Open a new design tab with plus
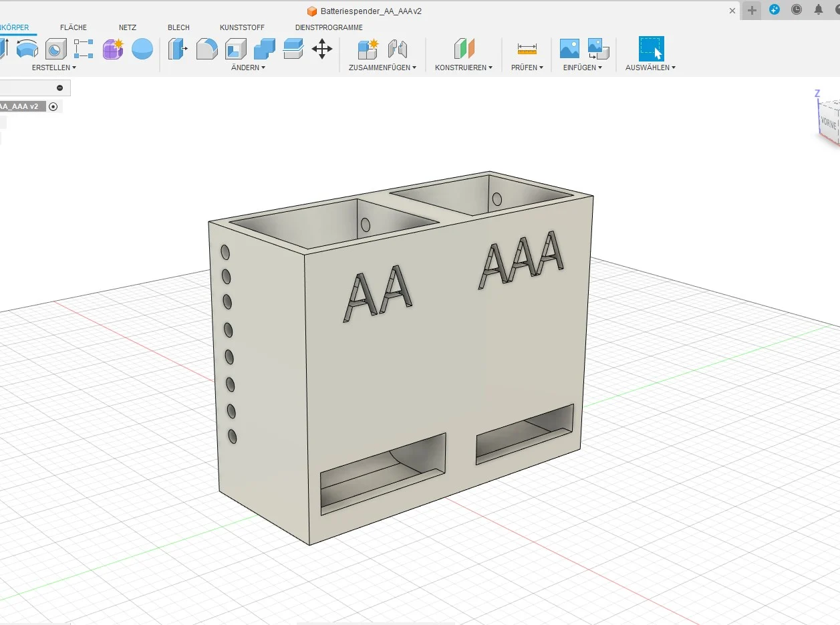 752,10
